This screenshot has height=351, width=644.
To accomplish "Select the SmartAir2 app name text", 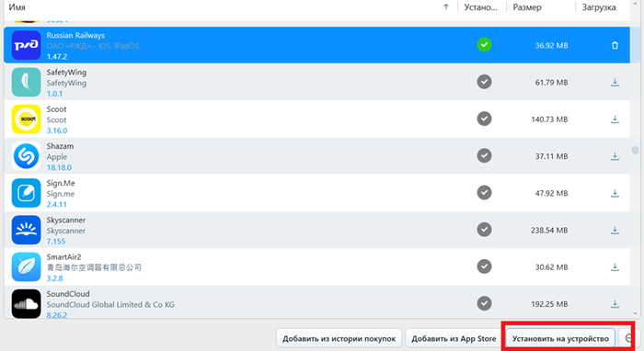I will (x=63, y=256).
